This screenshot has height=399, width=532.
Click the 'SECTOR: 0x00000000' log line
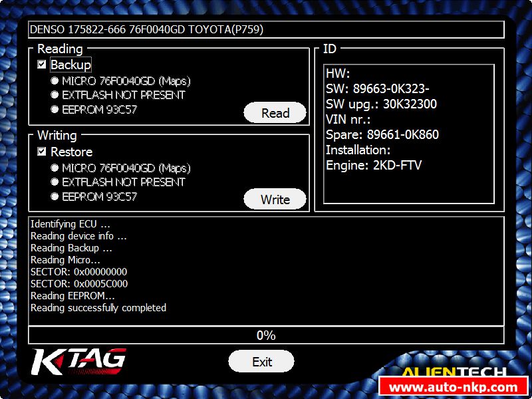point(78,272)
